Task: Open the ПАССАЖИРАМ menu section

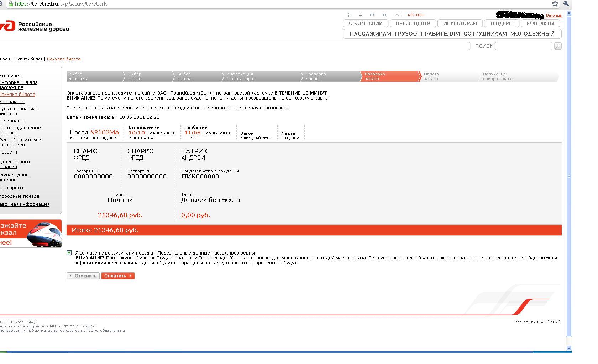Action: point(370,34)
